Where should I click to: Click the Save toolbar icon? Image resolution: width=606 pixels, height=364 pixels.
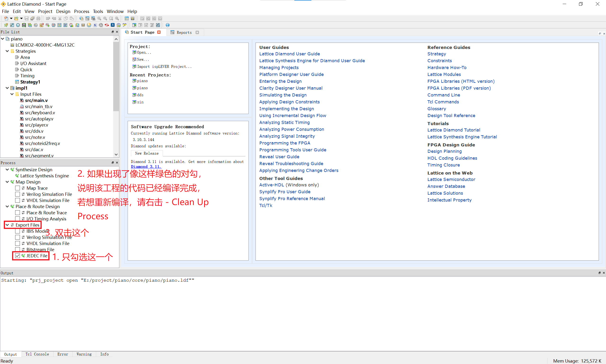[x=27, y=18]
